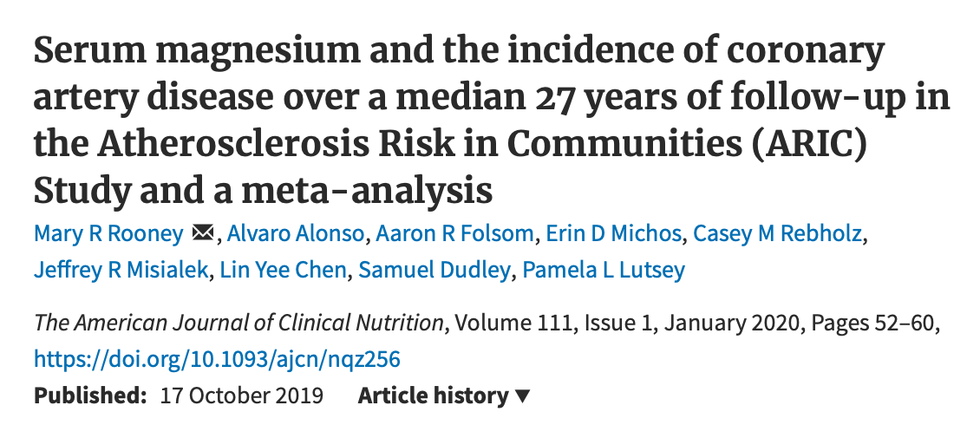The image size is (980, 425).
Task: Click the Samuel Dudley author link
Action: point(434,270)
